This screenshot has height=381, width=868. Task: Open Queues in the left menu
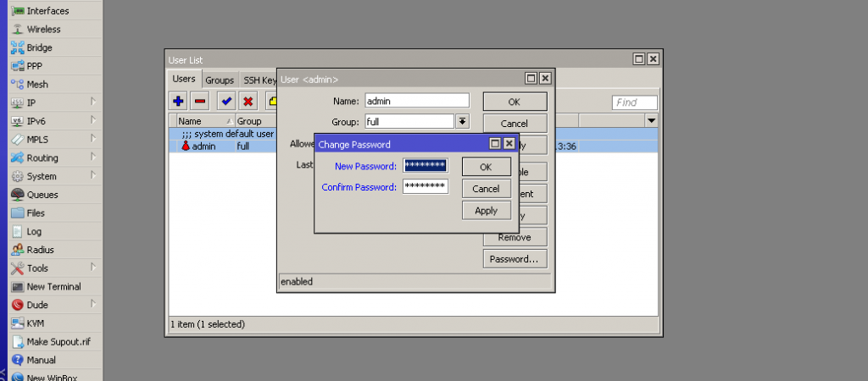click(42, 195)
